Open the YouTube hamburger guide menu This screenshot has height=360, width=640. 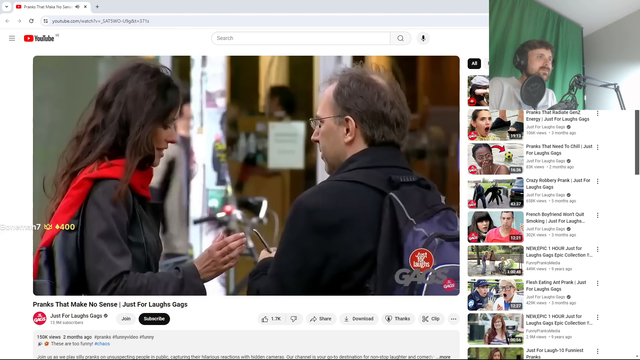[x=12, y=38]
